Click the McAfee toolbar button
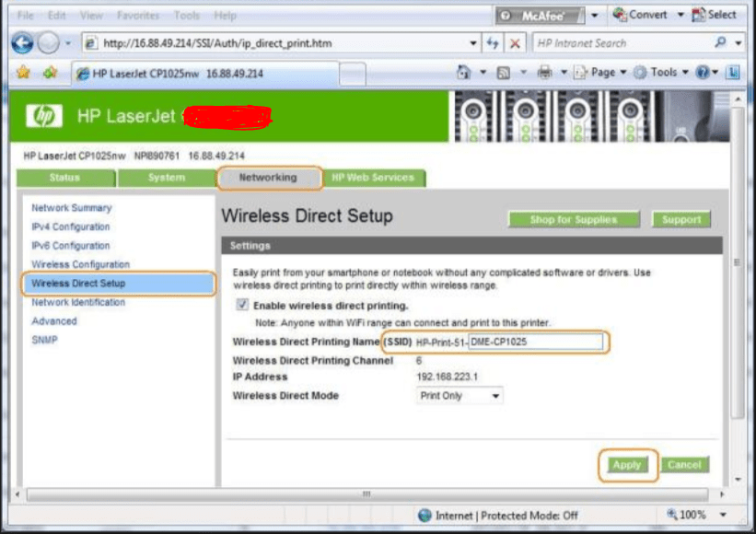Screen dimensions: 756x534 (540, 16)
